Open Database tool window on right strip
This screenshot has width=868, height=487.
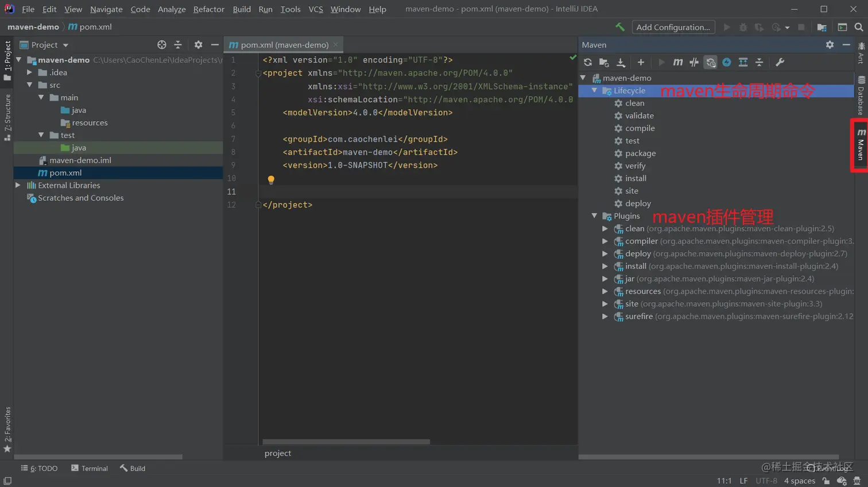(x=861, y=96)
